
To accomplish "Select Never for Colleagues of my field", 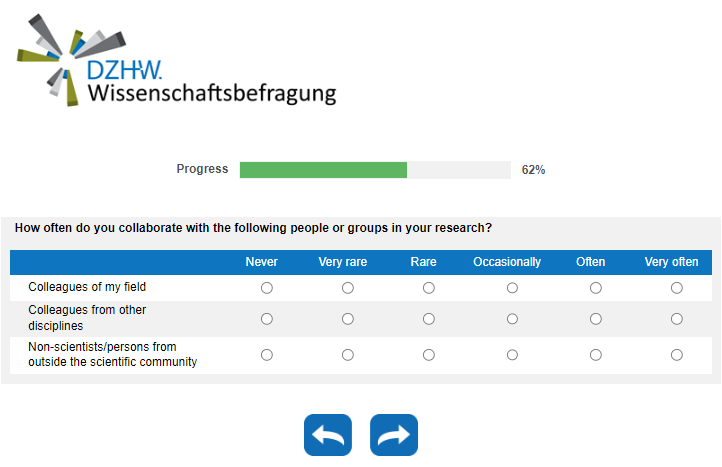I will (267, 288).
